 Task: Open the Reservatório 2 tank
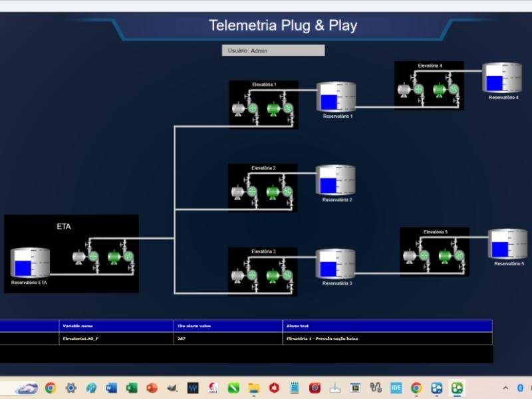pyautogui.click(x=335, y=180)
